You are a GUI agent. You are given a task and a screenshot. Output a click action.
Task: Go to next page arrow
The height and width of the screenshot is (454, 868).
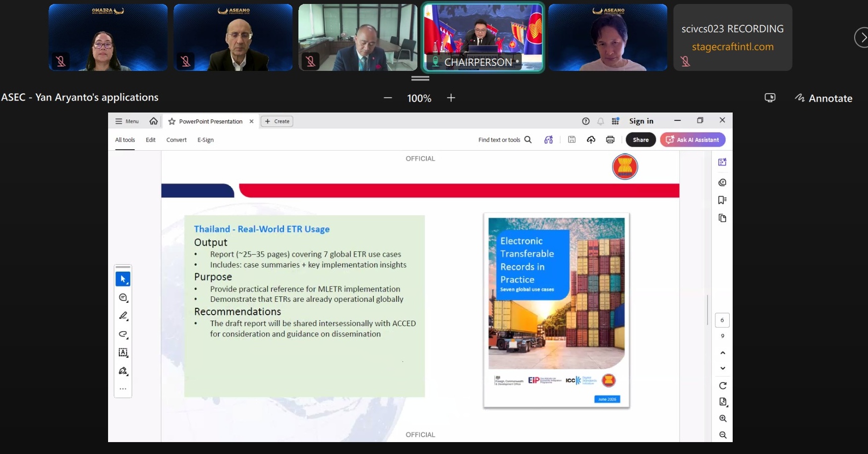point(723,368)
